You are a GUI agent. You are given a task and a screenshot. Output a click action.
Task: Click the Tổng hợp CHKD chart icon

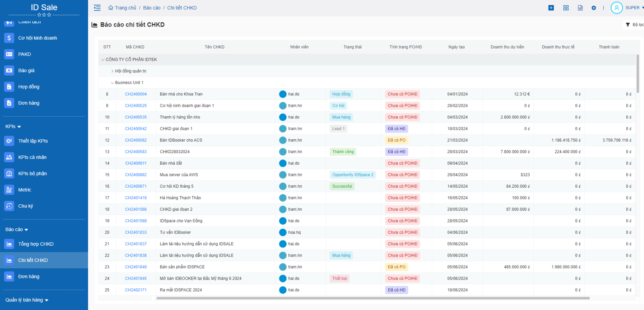[x=9, y=244]
